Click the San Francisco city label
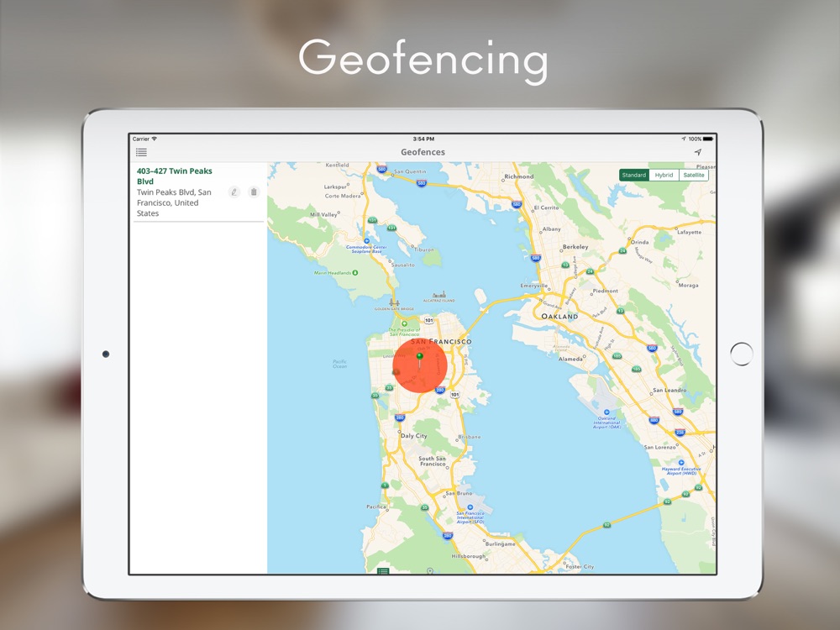 click(x=442, y=341)
